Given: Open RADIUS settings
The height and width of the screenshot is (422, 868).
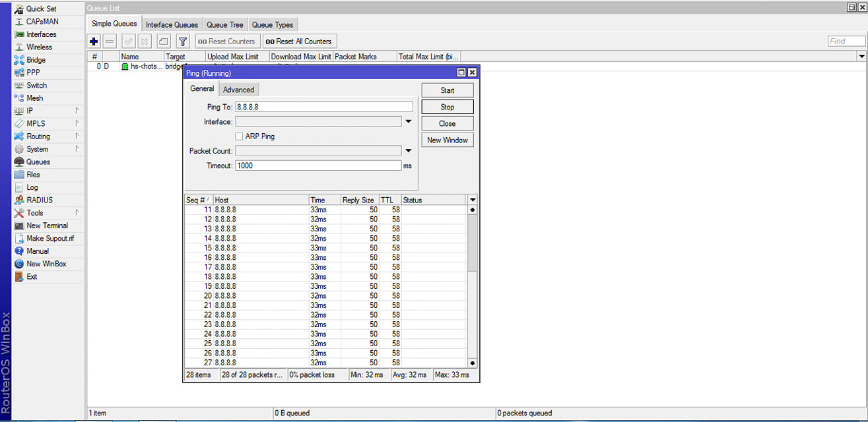Looking at the screenshot, I should [40, 200].
